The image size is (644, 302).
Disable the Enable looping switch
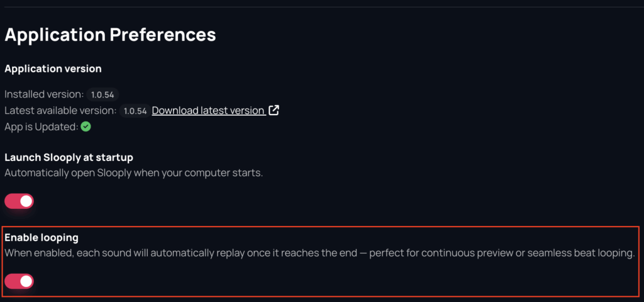[x=19, y=281]
